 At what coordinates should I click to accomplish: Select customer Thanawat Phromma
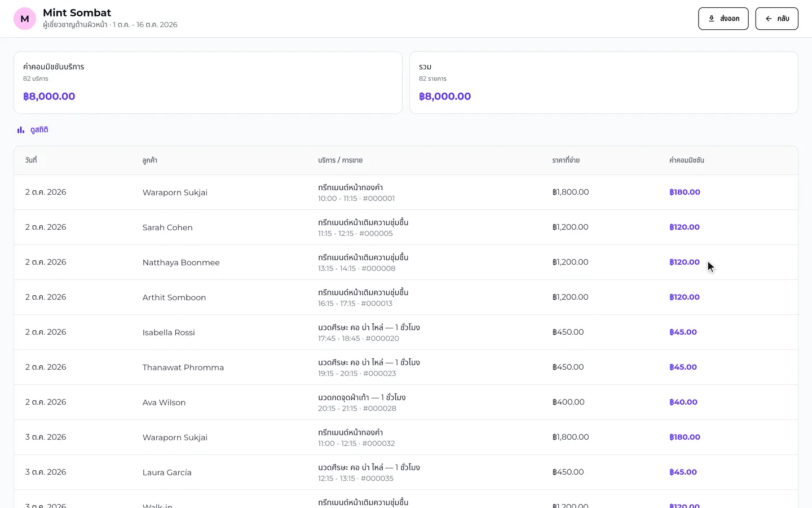click(183, 367)
